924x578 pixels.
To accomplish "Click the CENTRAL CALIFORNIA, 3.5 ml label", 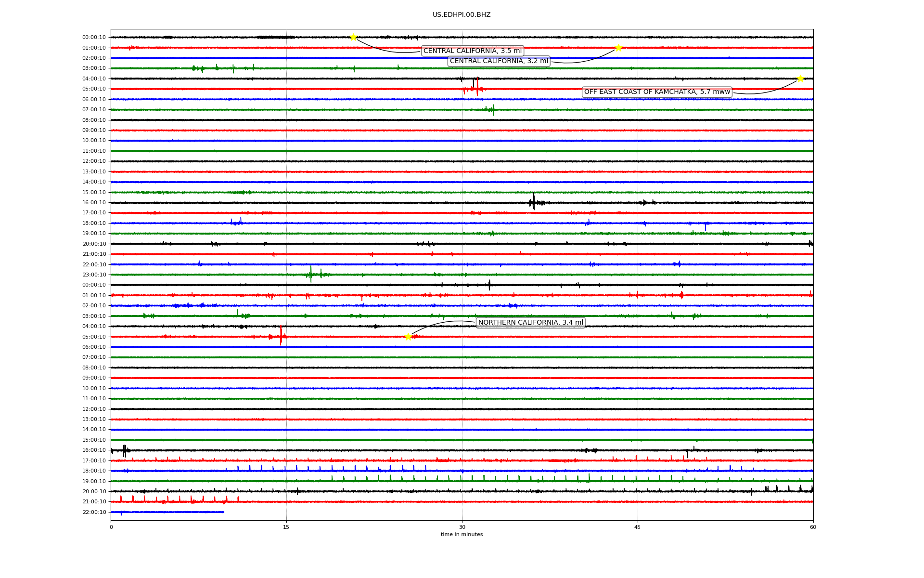I will click(472, 51).
